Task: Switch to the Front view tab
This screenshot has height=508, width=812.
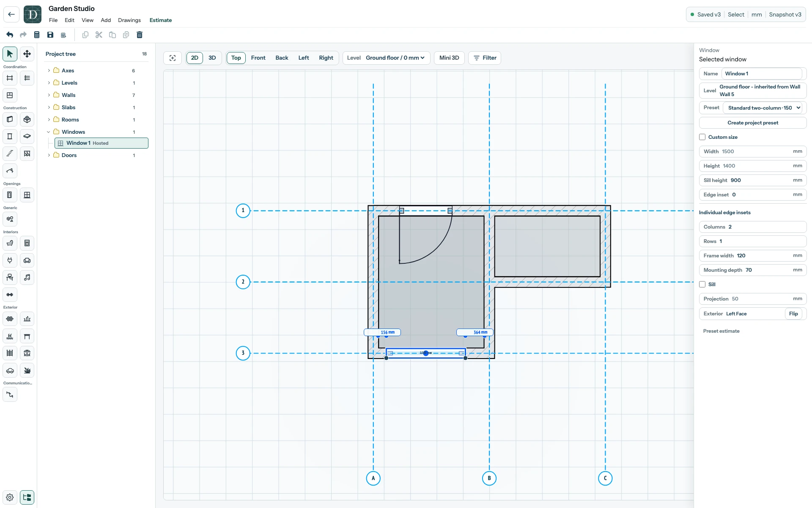Action: (x=258, y=58)
